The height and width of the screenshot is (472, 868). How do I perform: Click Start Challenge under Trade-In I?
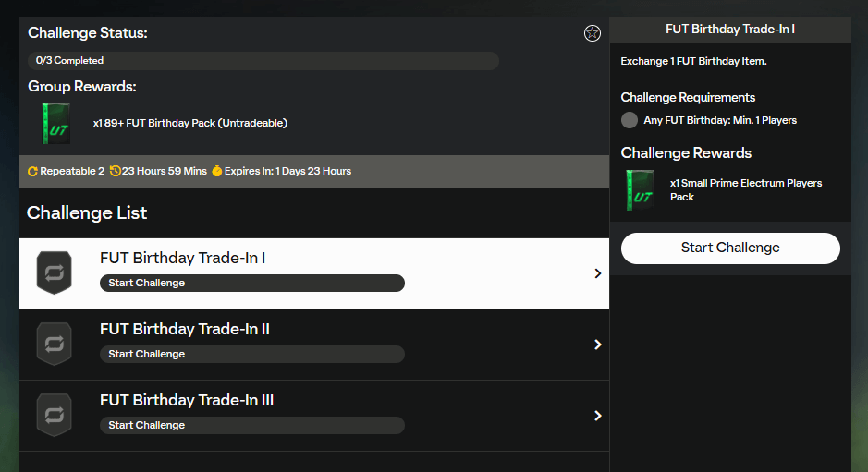[251, 283]
